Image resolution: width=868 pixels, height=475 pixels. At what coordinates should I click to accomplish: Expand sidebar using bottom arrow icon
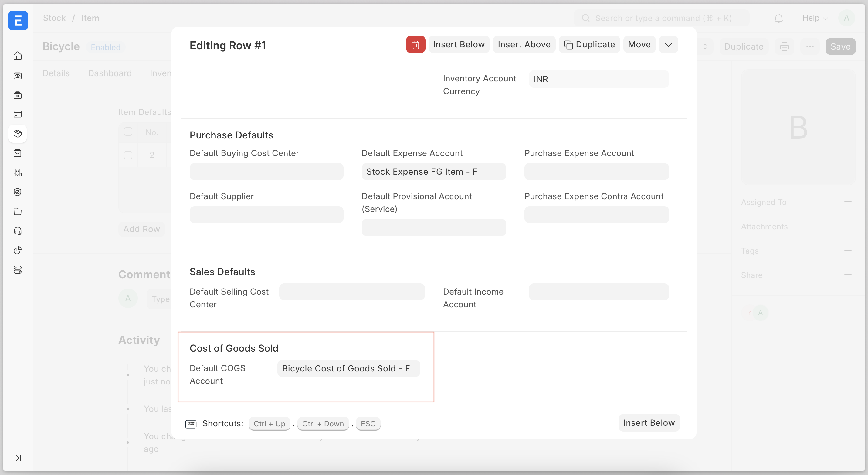pos(17,458)
